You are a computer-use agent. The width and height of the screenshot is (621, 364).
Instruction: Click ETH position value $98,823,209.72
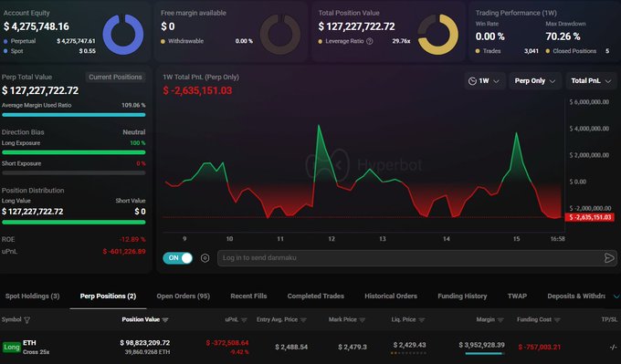[x=145, y=343]
